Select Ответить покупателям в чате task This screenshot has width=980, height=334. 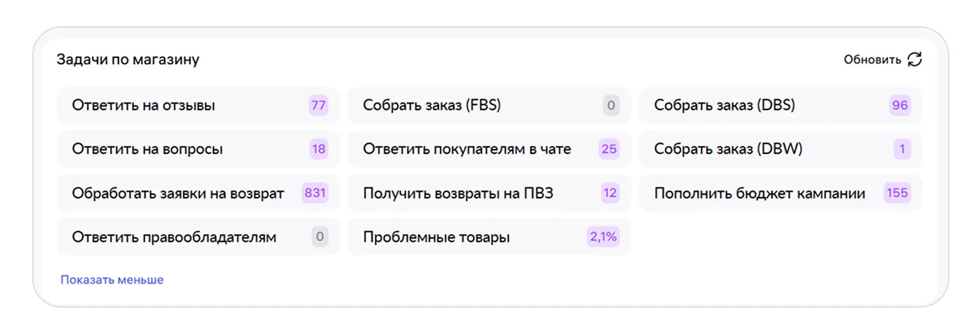coord(489,149)
